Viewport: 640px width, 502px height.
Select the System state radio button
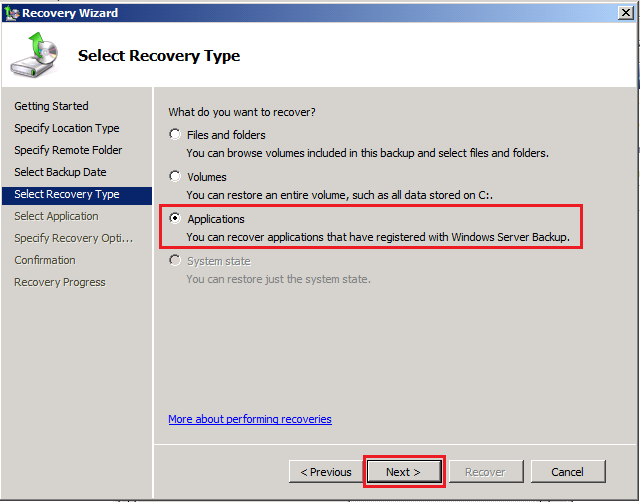176,261
